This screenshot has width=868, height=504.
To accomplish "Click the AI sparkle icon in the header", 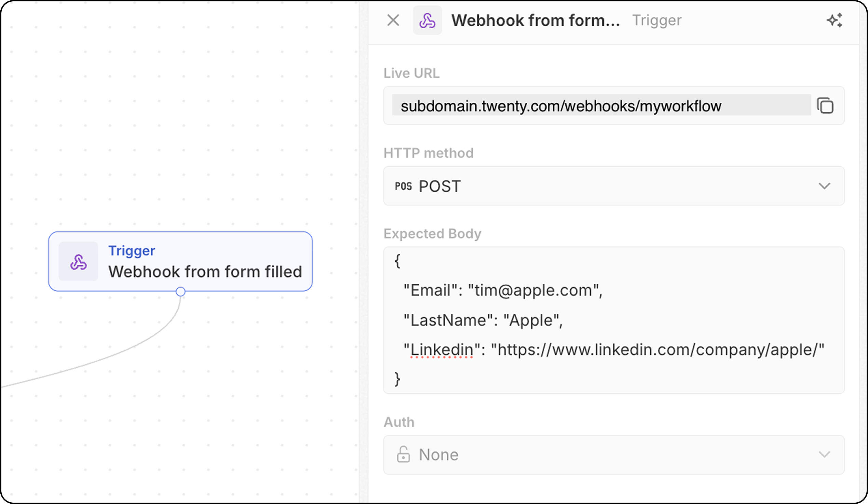I will tap(835, 20).
